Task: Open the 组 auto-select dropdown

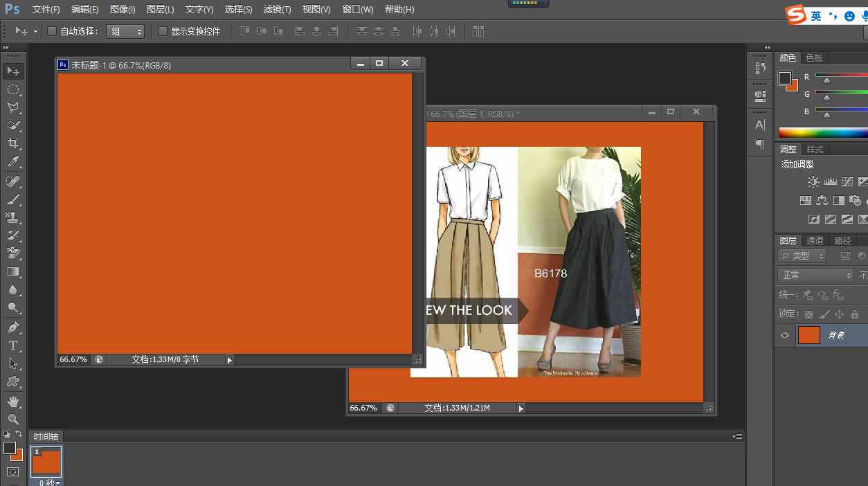Action: pyautogui.click(x=125, y=31)
